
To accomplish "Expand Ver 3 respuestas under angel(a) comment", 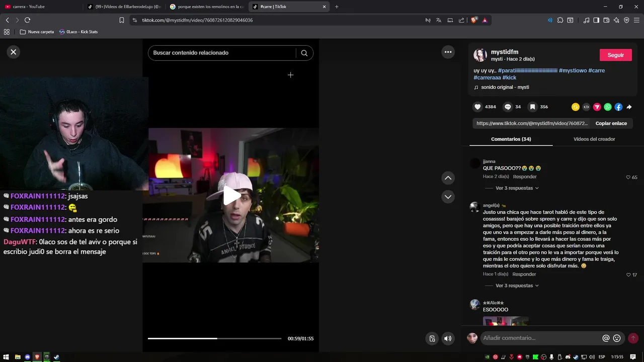I will 517,286.
